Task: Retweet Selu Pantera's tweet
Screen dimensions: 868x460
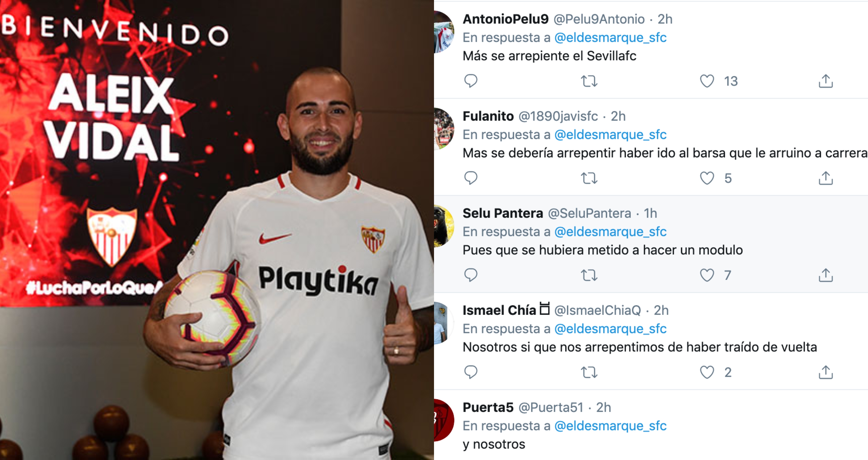Action: pyautogui.click(x=589, y=276)
